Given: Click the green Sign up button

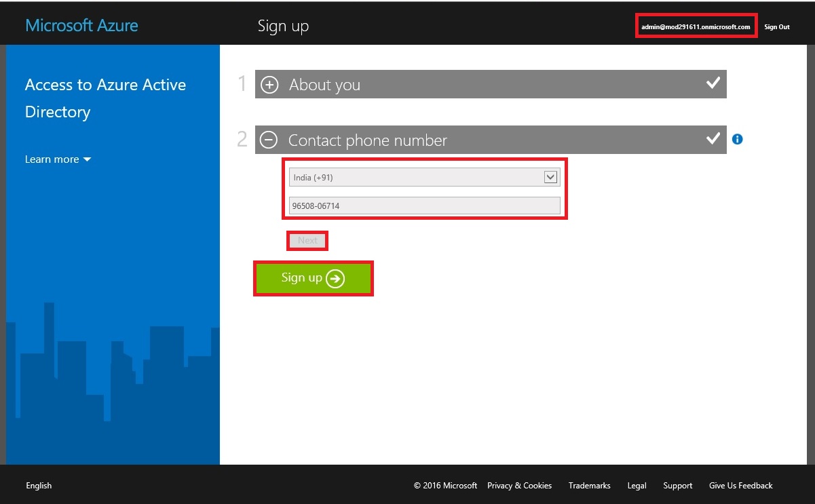Looking at the screenshot, I should [x=314, y=278].
